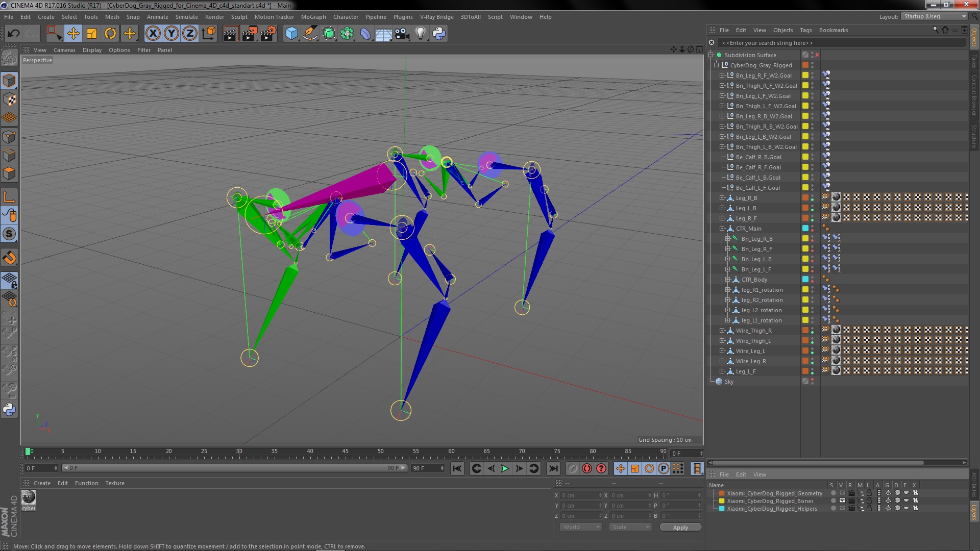980x551 pixels.
Task: Collapse CyberDog_Gray_Rigged hierarchy
Action: click(x=717, y=65)
